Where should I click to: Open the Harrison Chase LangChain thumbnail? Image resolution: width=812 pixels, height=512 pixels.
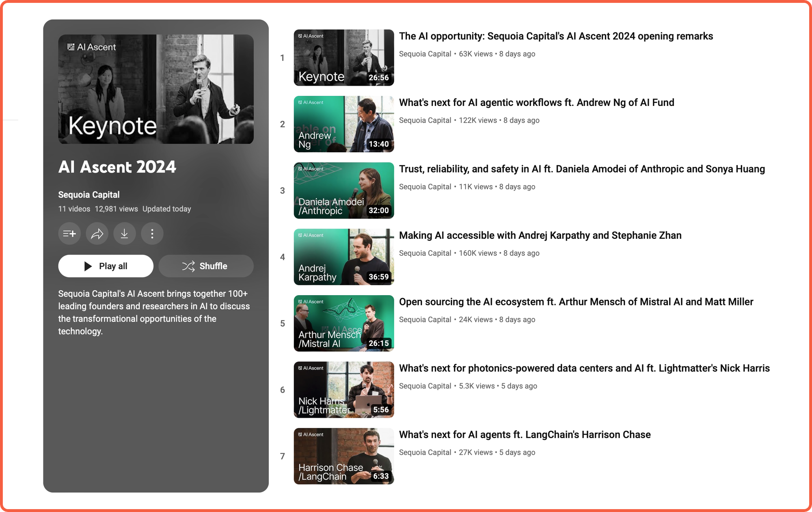click(x=343, y=456)
